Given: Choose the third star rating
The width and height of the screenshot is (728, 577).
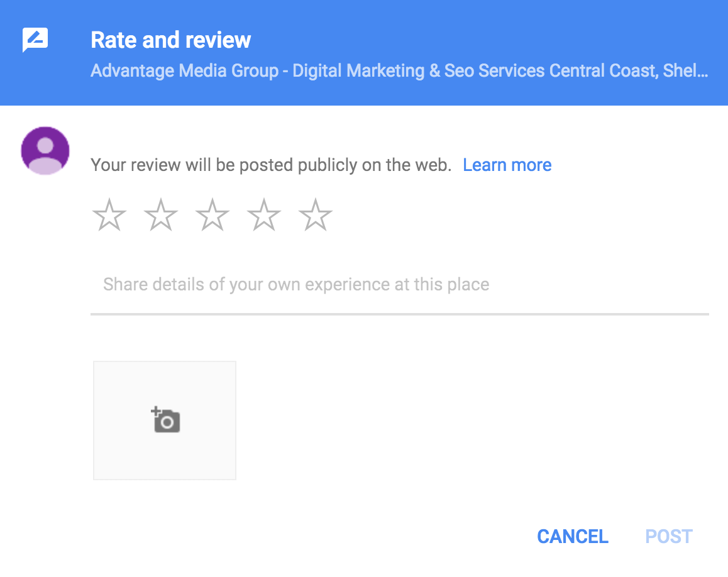Looking at the screenshot, I should (x=212, y=216).
